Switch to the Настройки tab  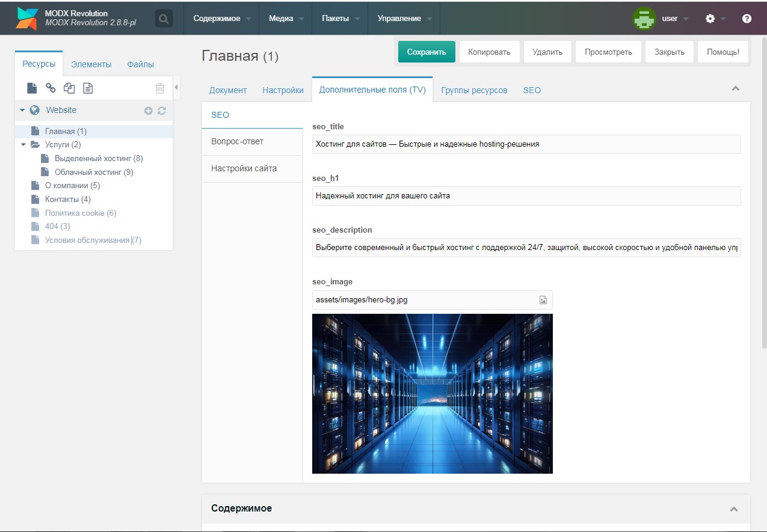coord(283,90)
